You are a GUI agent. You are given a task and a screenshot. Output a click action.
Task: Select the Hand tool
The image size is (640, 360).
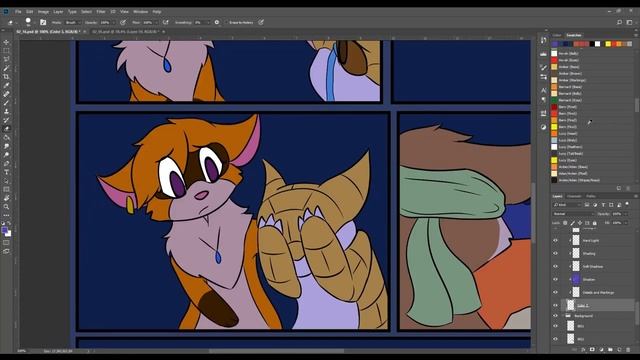[x=6, y=198]
